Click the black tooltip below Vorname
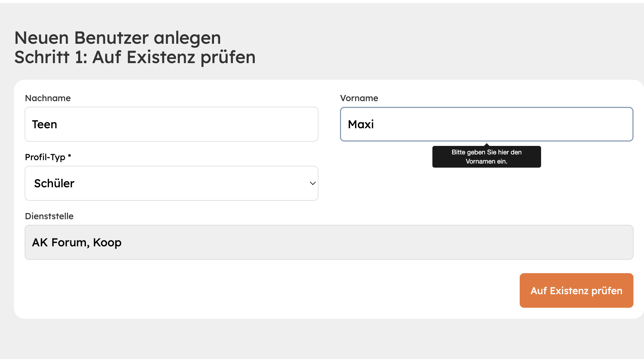This screenshot has width=644, height=359. 486,156
